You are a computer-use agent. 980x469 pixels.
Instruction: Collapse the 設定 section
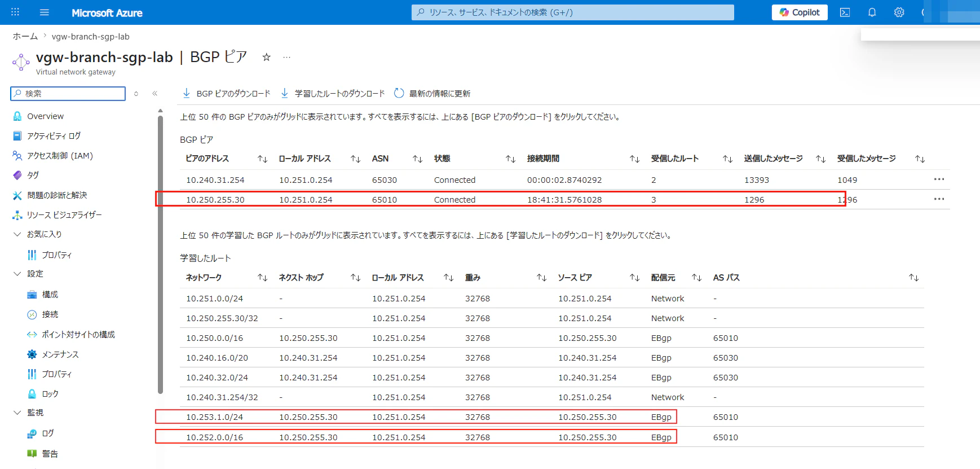17,274
